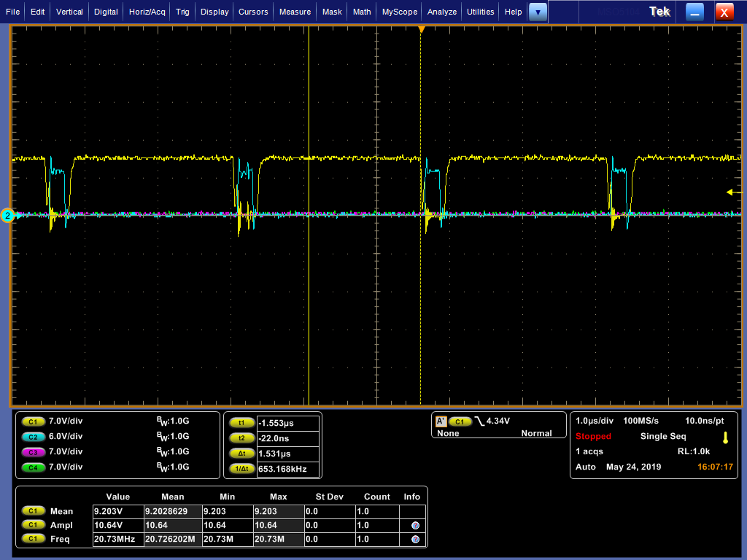Open the Cursors menu

(x=254, y=12)
